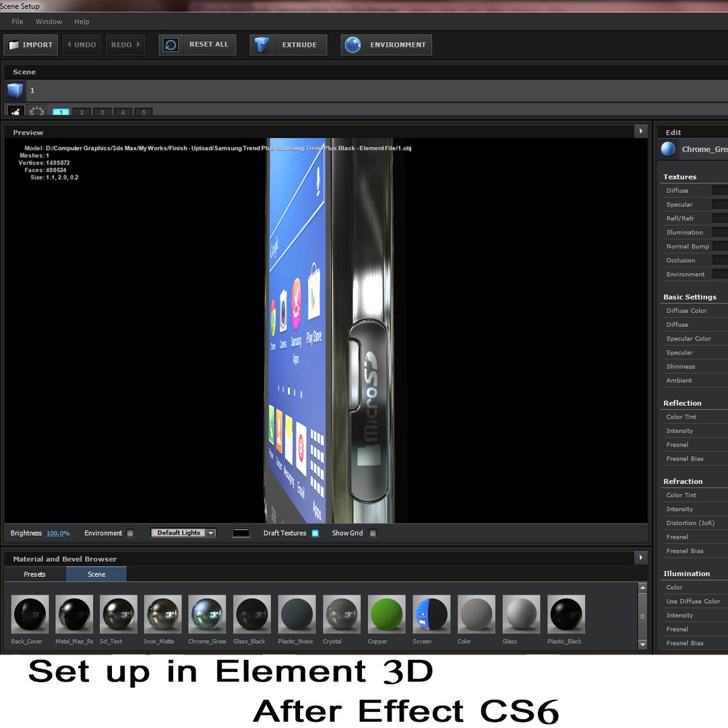728x728 pixels.
Task: Activate group 1 button
Action: pos(61,112)
